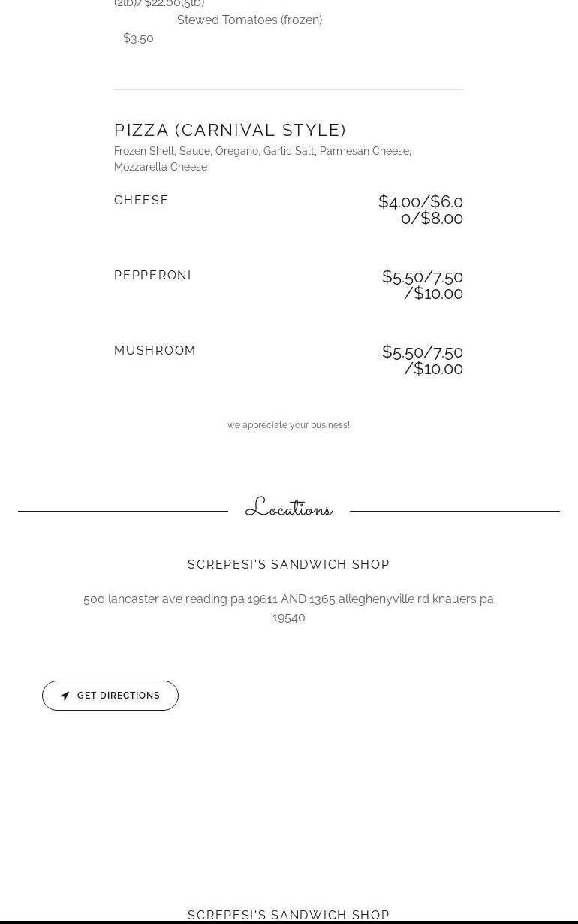Click the 'we appreciate your business!' note

(x=288, y=425)
